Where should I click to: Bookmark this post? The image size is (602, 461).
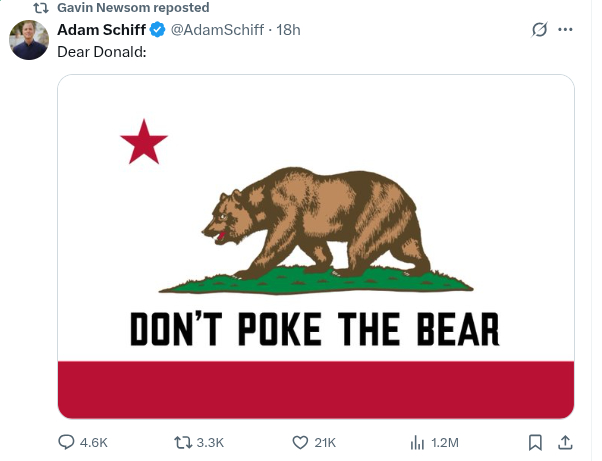(x=535, y=442)
